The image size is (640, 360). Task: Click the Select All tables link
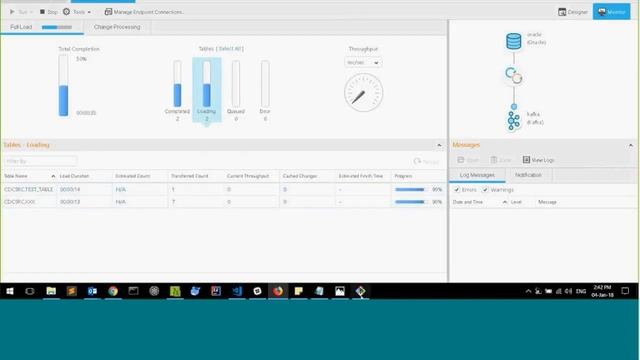tap(231, 49)
